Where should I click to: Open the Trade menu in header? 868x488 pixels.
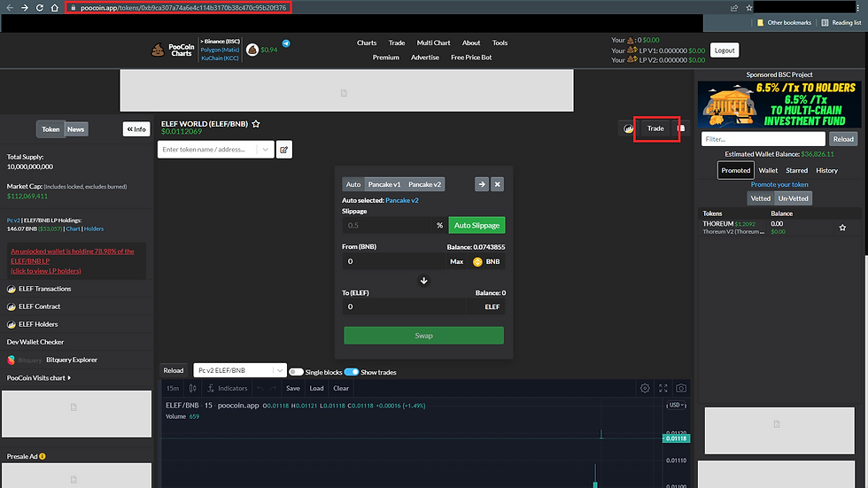(x=397, y=43)
